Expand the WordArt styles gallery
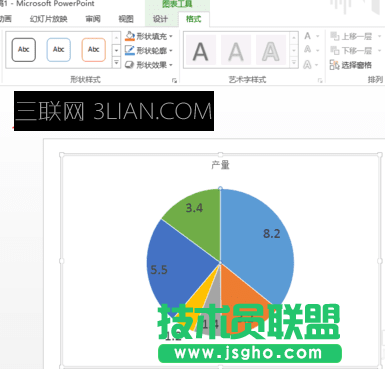The width and height of the screenshot is (385, 369). coord(294,63)
